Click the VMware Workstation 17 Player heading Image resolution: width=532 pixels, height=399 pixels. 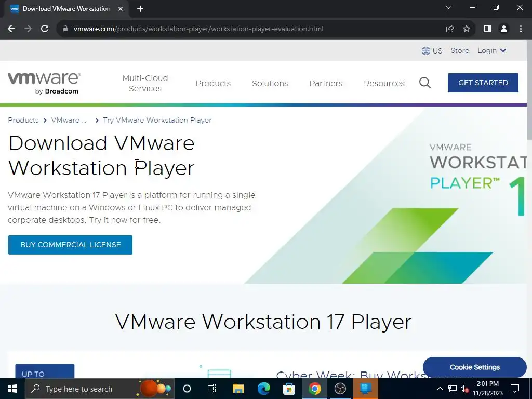coord(263,322)
